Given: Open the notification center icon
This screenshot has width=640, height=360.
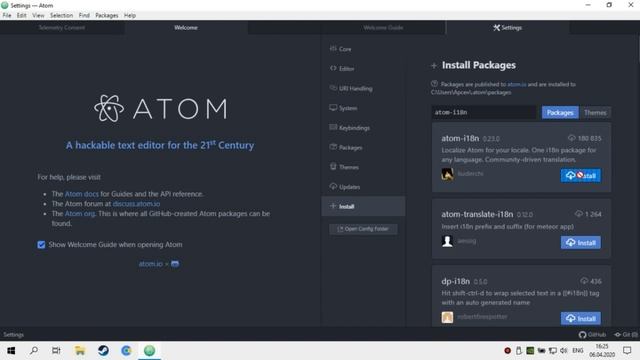Looking at the screenshot, I should (x=627, y=351).
